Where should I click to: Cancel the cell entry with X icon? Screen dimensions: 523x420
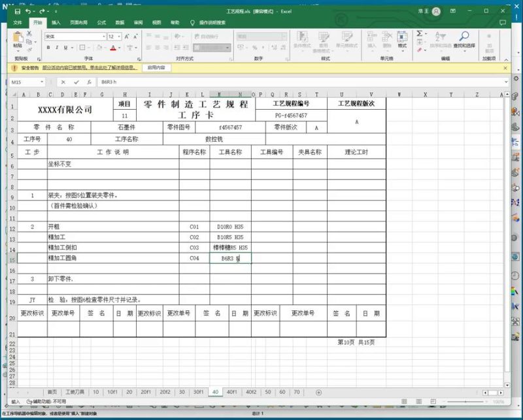(63, 82)
